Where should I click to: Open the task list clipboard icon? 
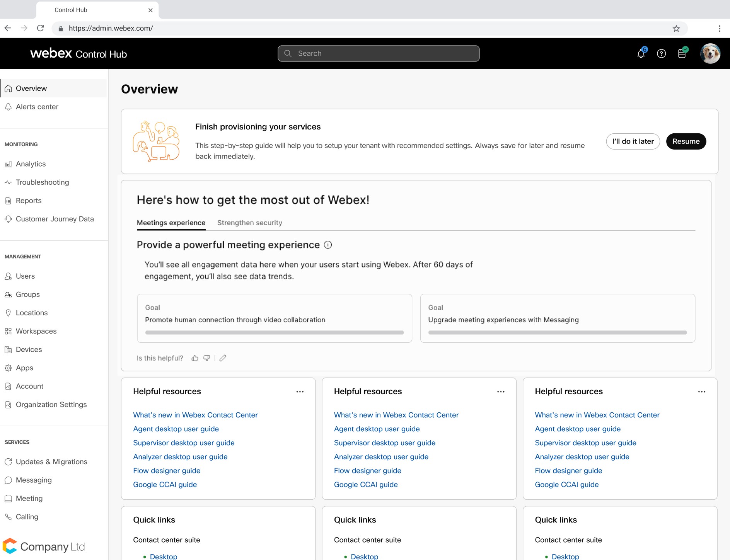(682, 53)
